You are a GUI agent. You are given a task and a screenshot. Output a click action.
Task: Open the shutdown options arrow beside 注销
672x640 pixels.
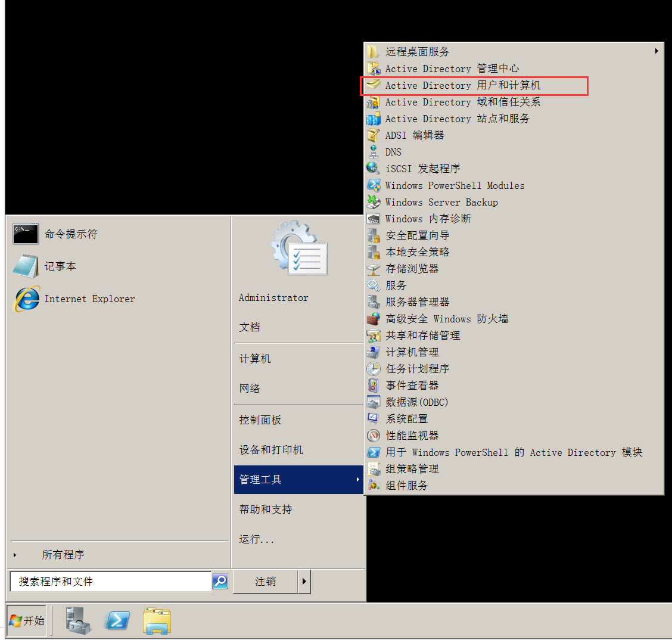(x=304, y=581)
